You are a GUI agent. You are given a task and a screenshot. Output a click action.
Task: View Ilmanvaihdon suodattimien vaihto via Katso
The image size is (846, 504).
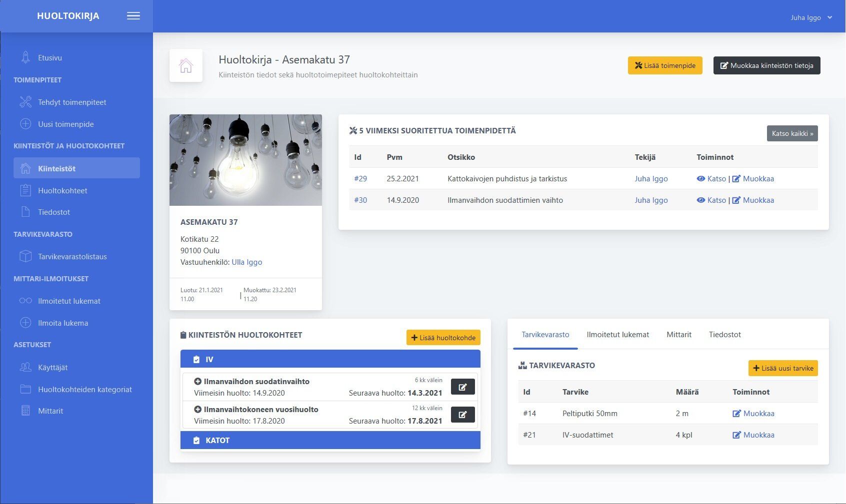[711, 200]
